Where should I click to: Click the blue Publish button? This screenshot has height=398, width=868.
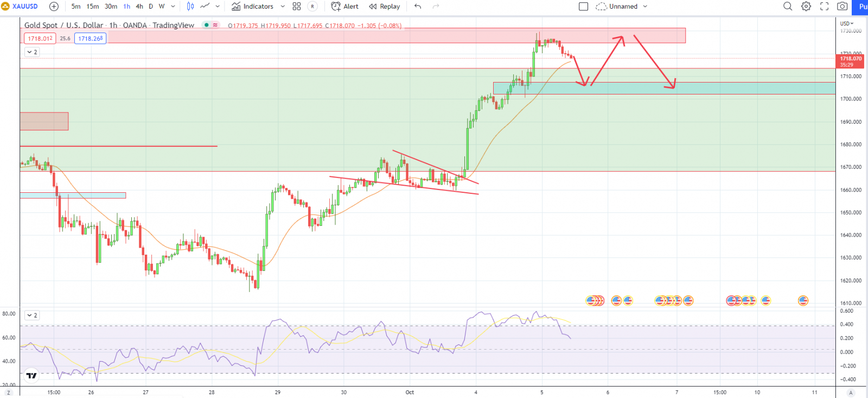point(860,7)
